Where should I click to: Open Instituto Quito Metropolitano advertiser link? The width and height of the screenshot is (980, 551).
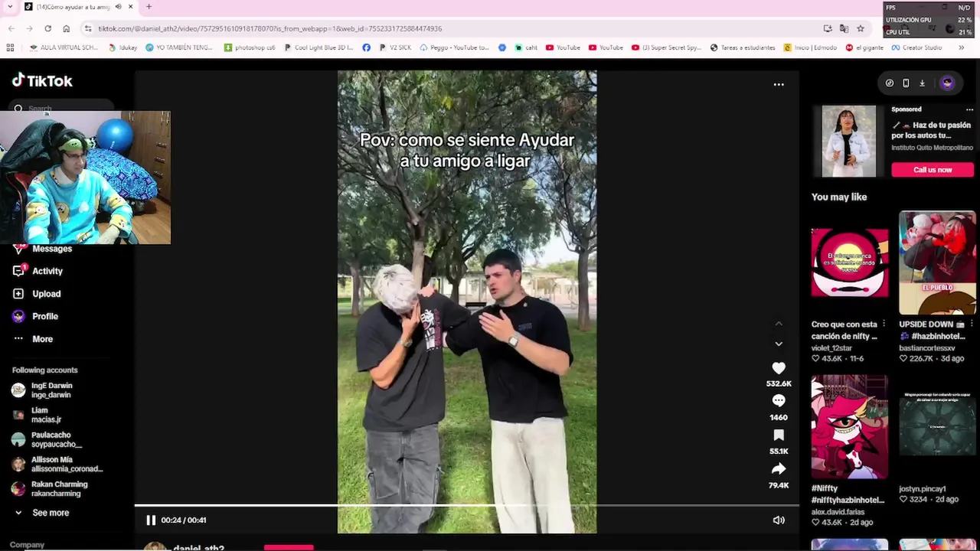tap(933, 148)
